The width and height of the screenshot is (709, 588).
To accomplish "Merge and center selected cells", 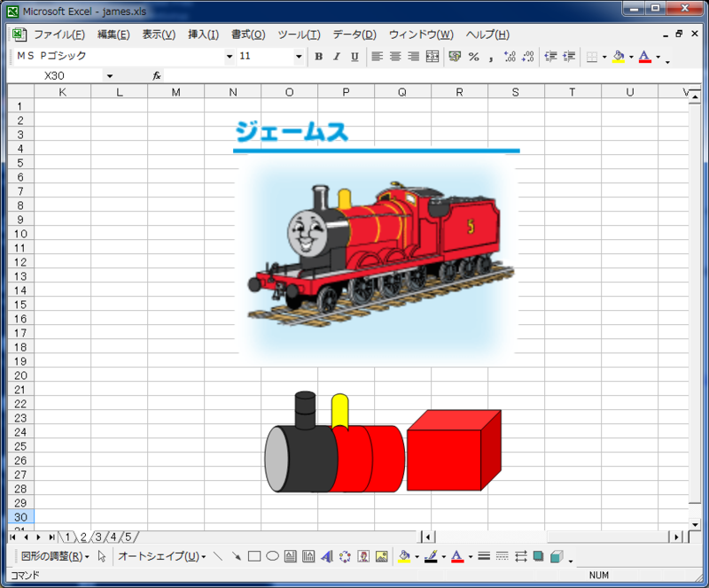I will (x=432, y=57).
